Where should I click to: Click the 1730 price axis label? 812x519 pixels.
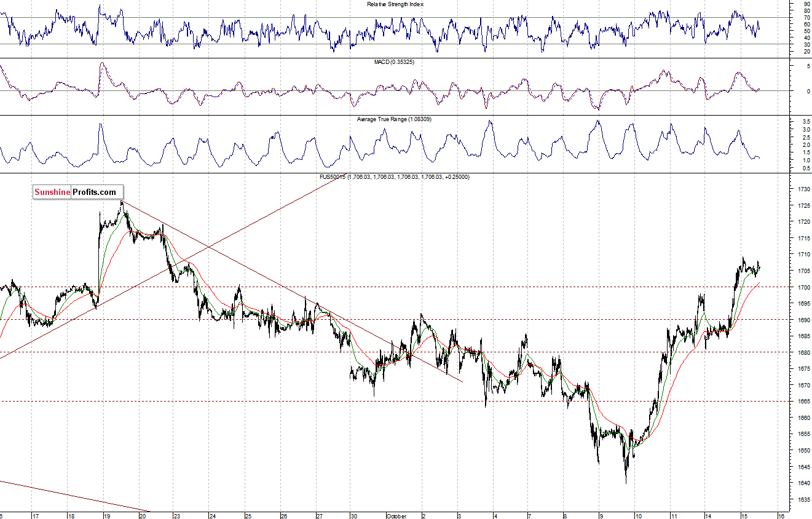[x=804, y=189]
